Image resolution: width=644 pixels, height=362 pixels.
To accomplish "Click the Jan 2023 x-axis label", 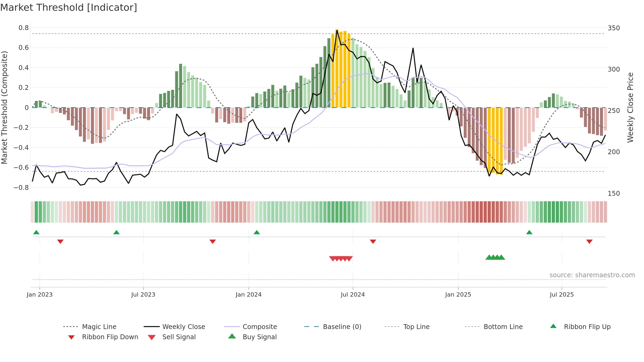I will [x=40, y=294].
